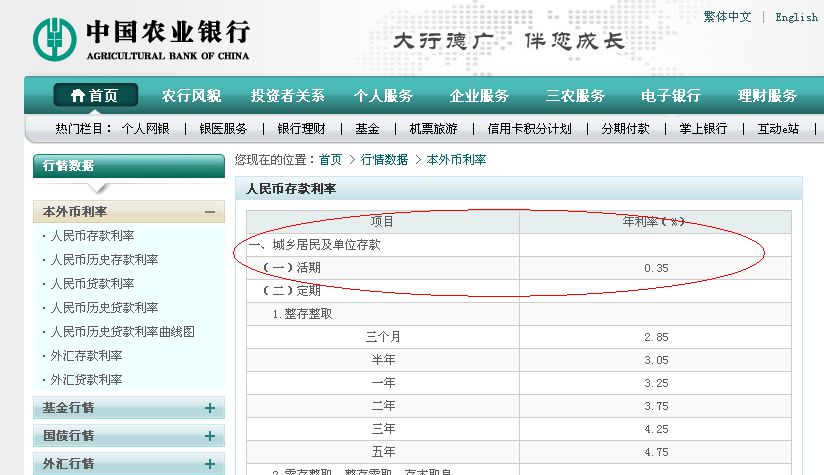Expand 国债行情 section plus icon
The image size is (824, 475).
tap(210, 436)
